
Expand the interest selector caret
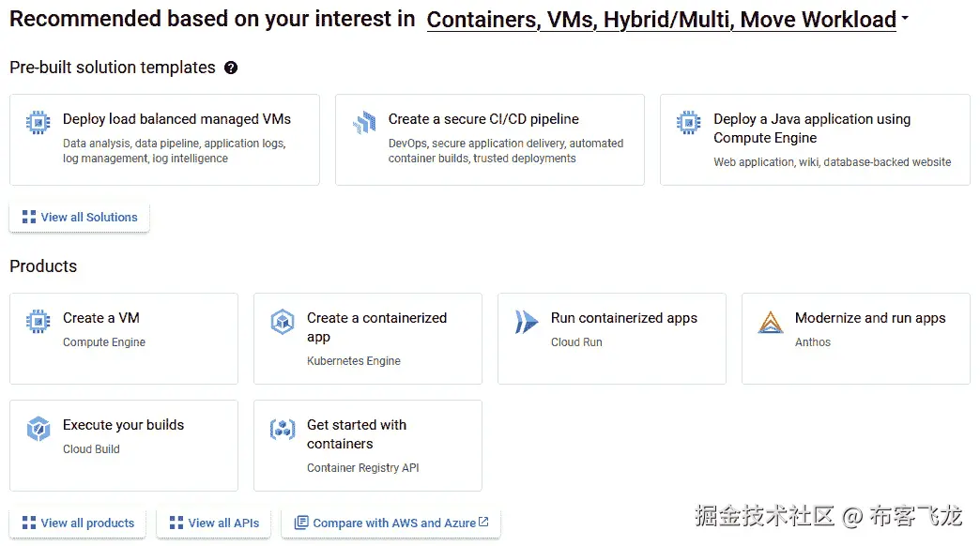(903, 19)
